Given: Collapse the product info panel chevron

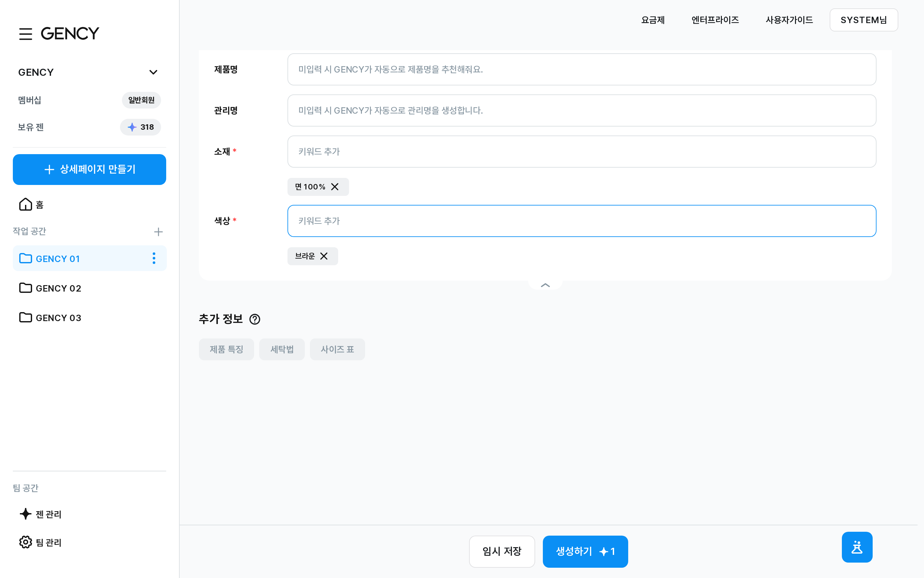Looking at the screenshot, I should tap(545, 285).
